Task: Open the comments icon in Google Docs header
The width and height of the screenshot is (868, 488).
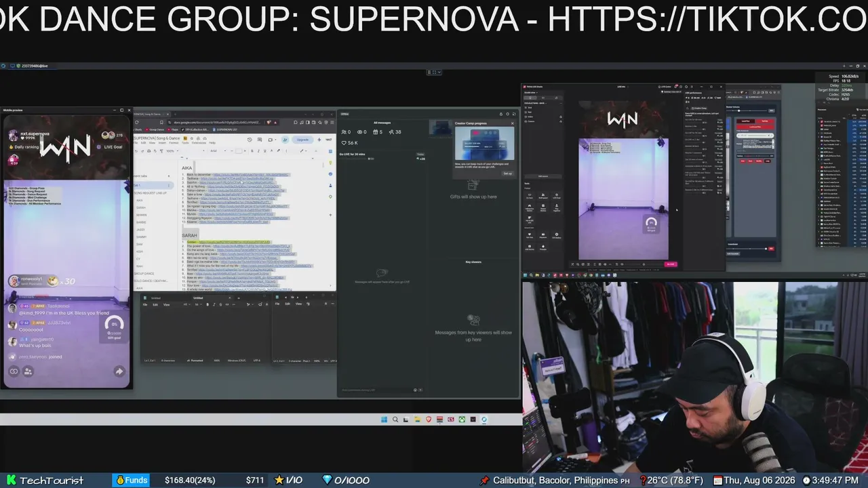Action: [x=260, y=140]
